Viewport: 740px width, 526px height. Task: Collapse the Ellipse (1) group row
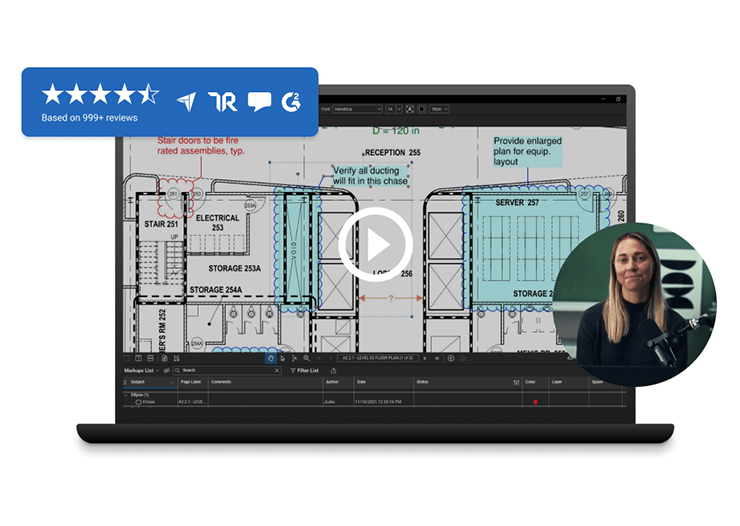[127, 394]
